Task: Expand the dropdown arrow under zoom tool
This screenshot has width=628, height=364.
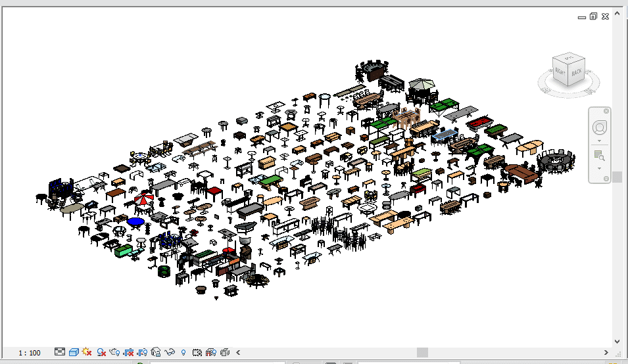Action: pos(599,169)
